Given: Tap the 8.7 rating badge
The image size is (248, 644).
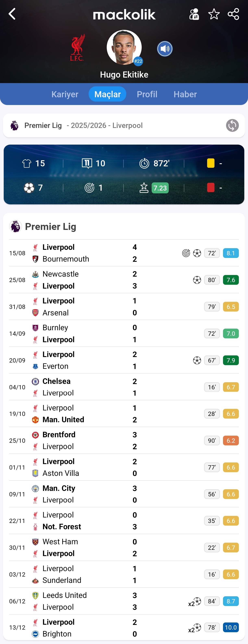Looking at the screenshot, I should pos(231,601).
